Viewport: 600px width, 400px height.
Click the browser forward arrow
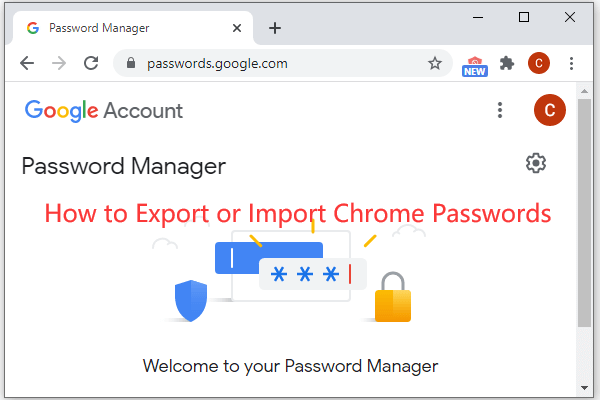[59, 63]
